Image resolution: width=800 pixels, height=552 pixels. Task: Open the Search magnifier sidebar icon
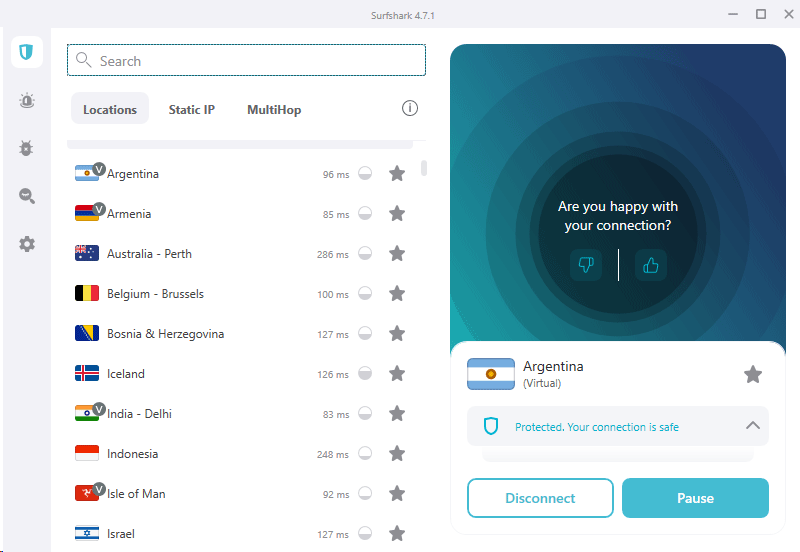tap(27, 196)
